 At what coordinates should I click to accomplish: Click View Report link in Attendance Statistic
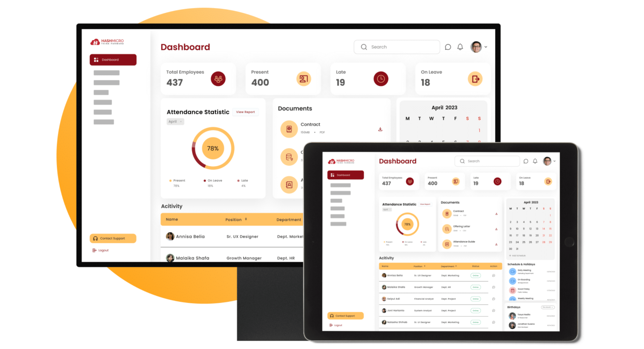pyautogui.click(x=246, y=112)
